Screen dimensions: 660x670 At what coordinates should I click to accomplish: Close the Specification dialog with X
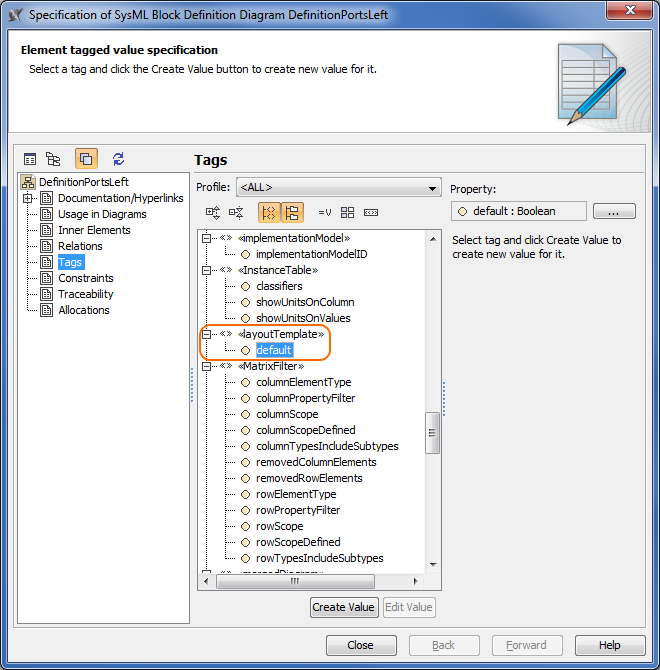(x=629, y=10)
